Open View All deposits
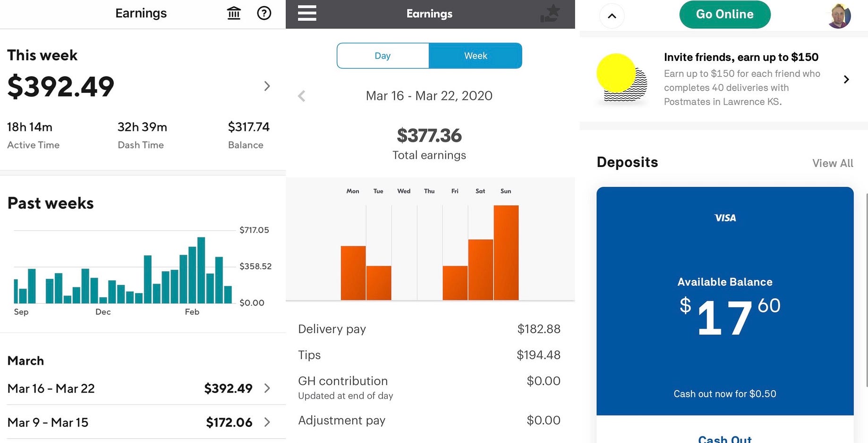Image resolution: width=868 pixels, height=443 pixels. [833, 163]
